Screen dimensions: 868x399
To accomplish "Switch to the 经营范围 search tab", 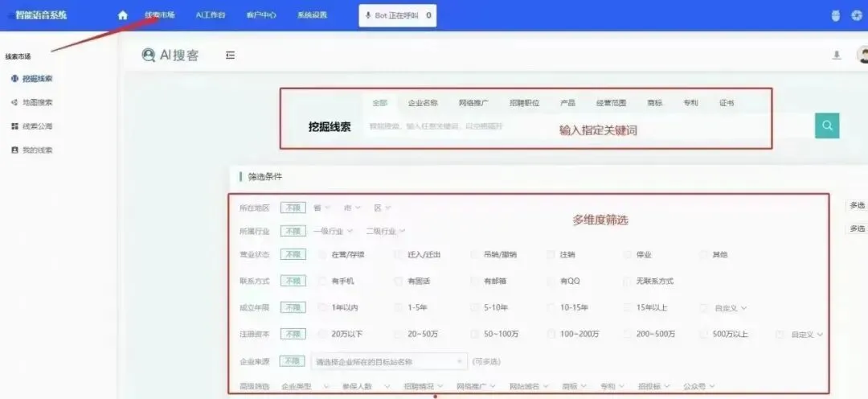I will [611, 103].
